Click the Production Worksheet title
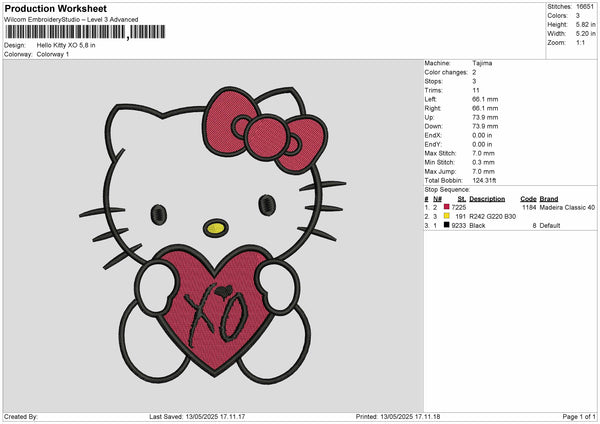 [54, 9]
